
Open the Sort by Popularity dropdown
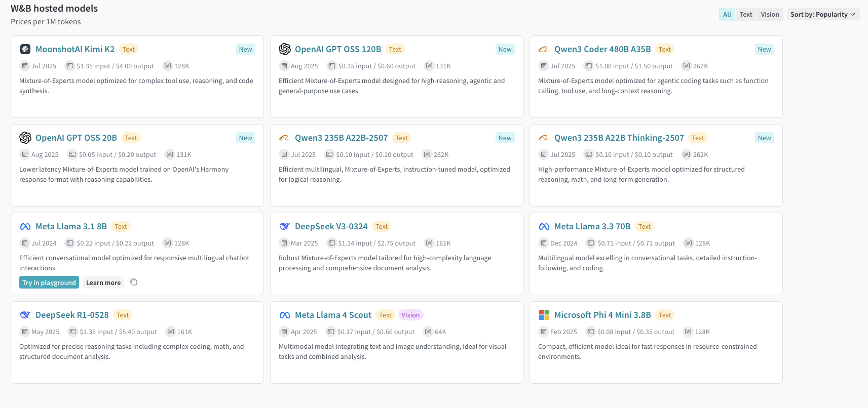tap(823, 14)
